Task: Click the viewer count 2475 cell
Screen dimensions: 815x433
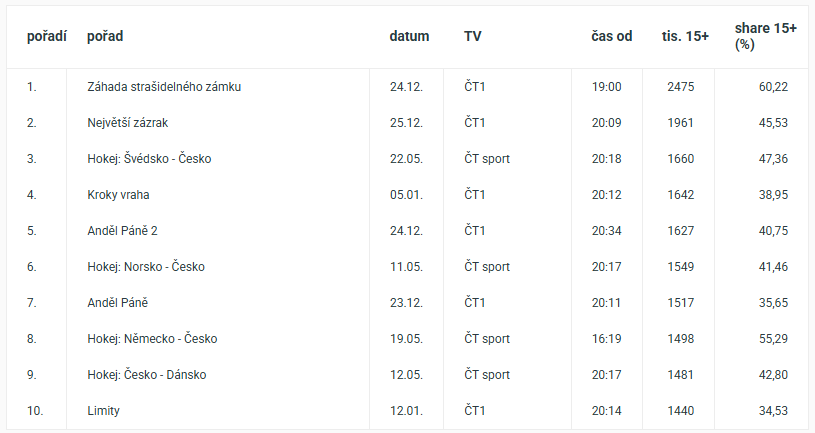Action: tap(680, 87)
